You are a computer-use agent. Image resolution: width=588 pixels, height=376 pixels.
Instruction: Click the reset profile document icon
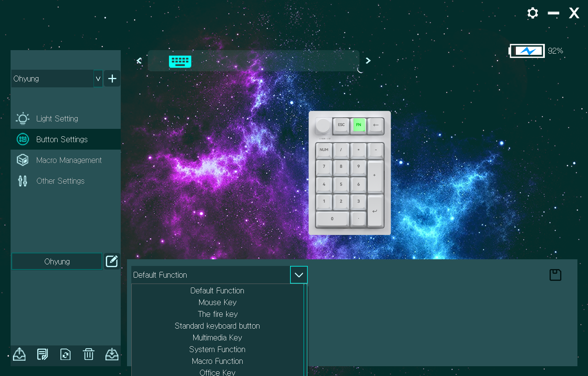(65, 354)
